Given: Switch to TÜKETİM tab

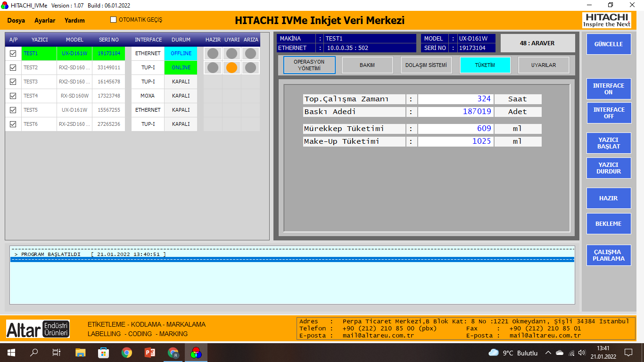Looking at the screenshot, I should coord(485,65).
